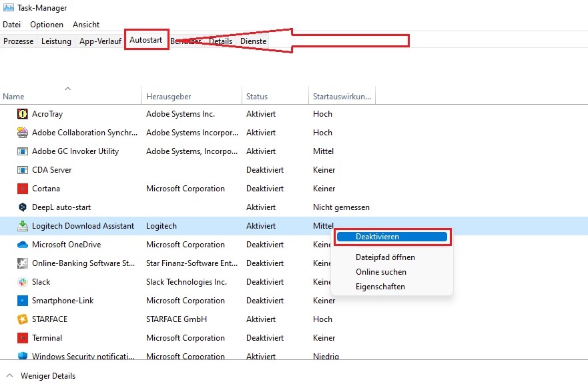The width and height of the screenshot is (588, 386).
Task: Switch to the App-Verlauf tab
Action: pyautogui.click(x=100, y=41)
